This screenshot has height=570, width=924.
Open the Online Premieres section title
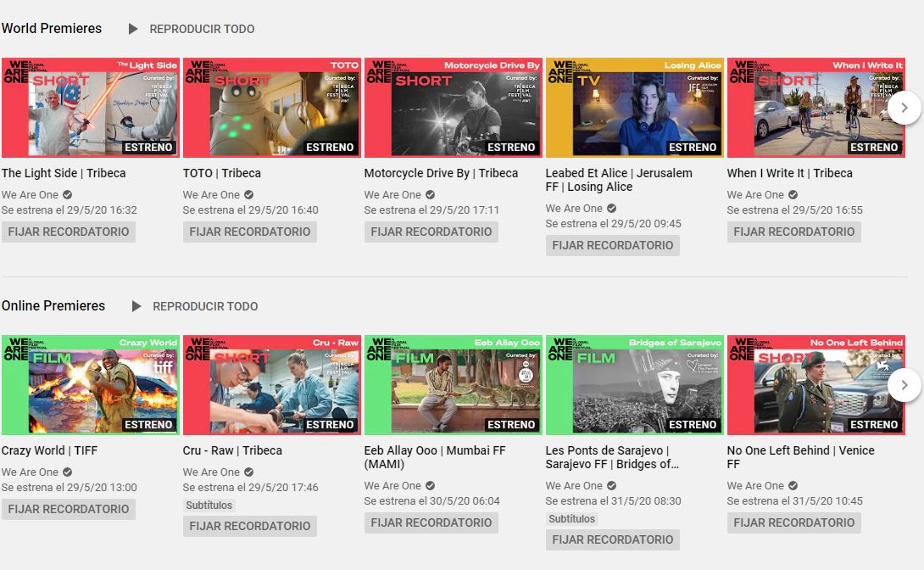click(53, 305)
